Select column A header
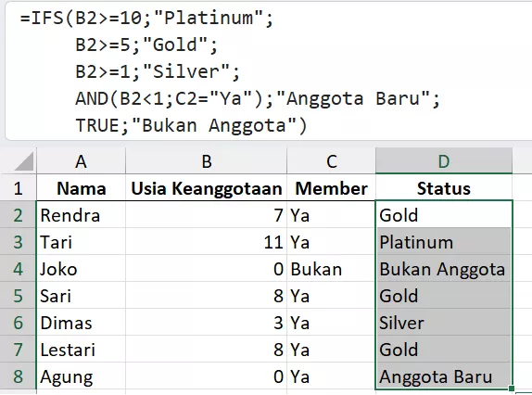The width and height of the screenshot is (532, 395). click(x=81, y=161)
